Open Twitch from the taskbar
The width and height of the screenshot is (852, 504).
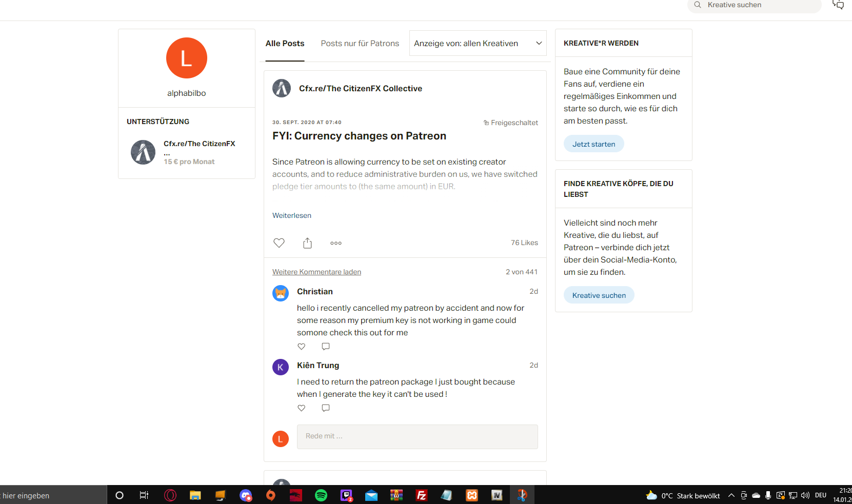[x=346, y=495]
